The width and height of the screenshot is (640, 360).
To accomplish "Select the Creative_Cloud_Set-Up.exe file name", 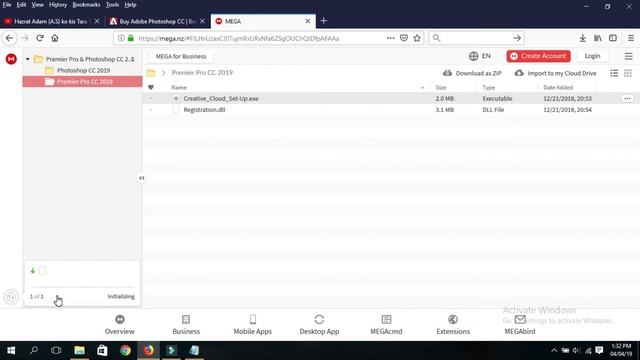I will click(221, 99).
